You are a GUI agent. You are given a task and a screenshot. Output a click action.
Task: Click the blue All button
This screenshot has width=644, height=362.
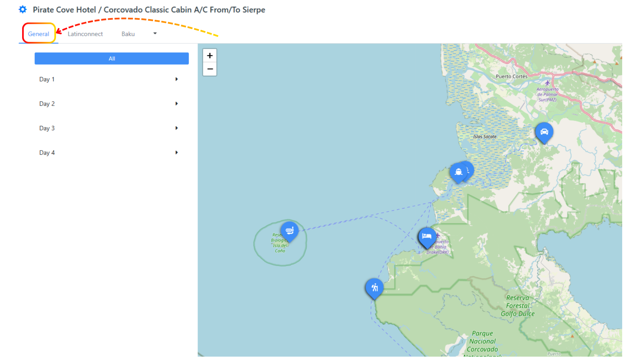coord(112,58)
